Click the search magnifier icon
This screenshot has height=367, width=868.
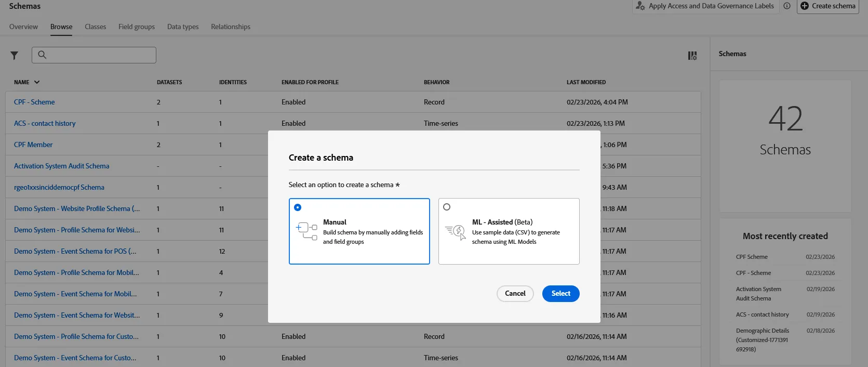pyautogui.click(x=42, y=55)
